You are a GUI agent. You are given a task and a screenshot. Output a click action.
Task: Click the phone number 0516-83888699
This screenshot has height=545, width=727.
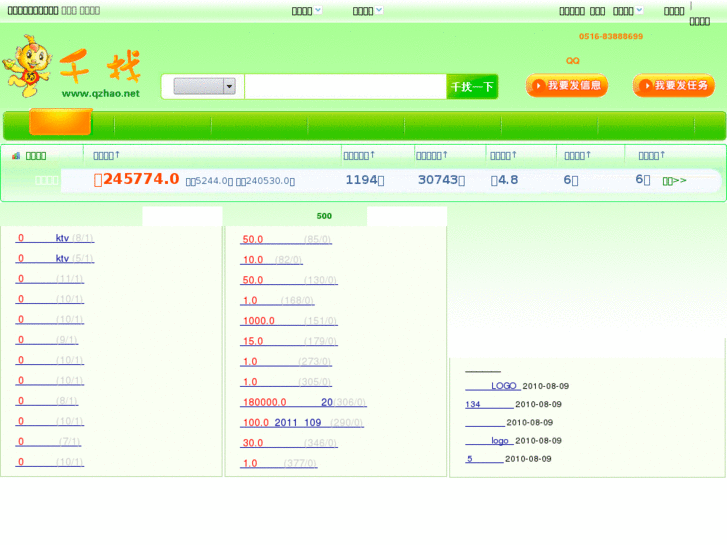(611, 36)
